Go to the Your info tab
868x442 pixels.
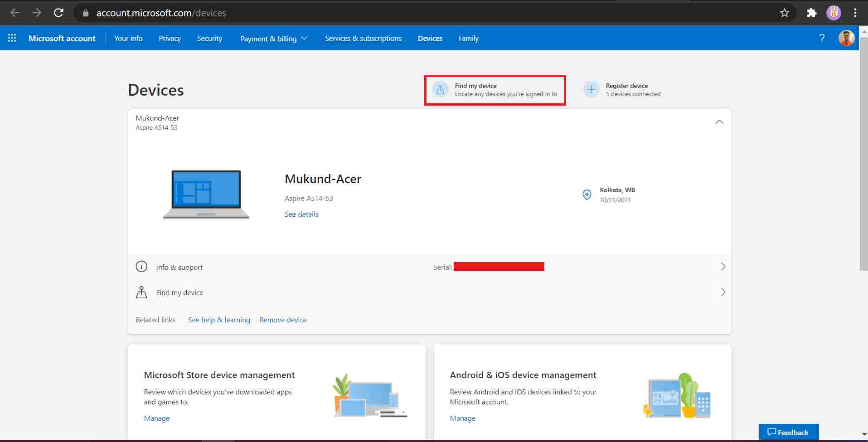(x=128, y=38)
